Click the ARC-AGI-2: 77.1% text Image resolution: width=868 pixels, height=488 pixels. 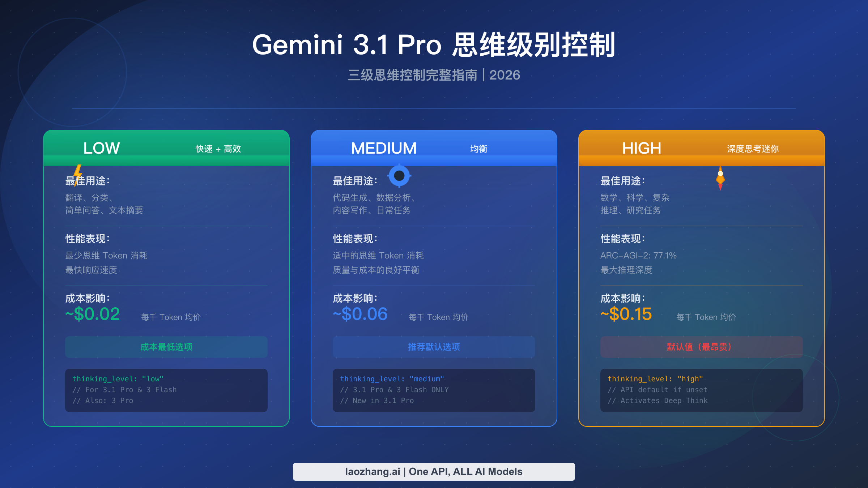(x=638, y=256)
